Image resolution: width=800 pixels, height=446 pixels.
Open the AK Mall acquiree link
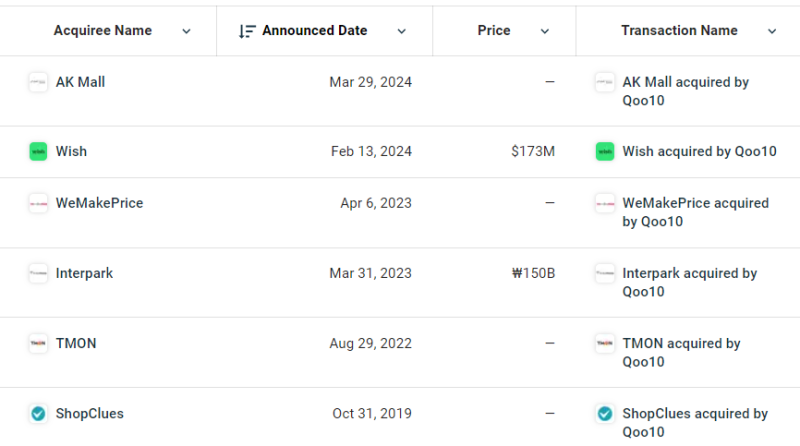coord(80,82)
